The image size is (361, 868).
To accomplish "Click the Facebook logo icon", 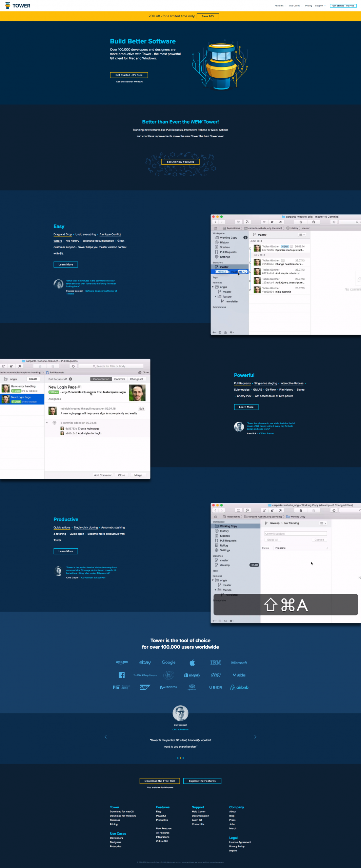I will (122, 675).
